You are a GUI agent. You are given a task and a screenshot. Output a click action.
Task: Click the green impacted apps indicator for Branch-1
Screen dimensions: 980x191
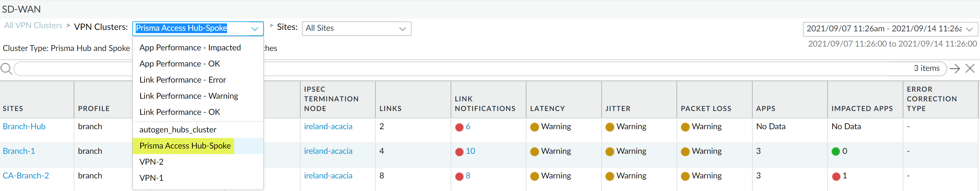tap(835, 152)
